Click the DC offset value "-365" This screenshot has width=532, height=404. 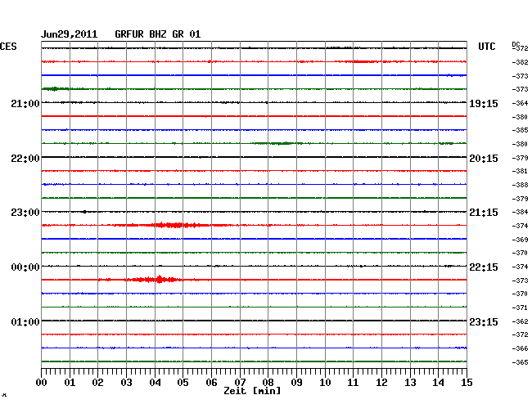520,362
